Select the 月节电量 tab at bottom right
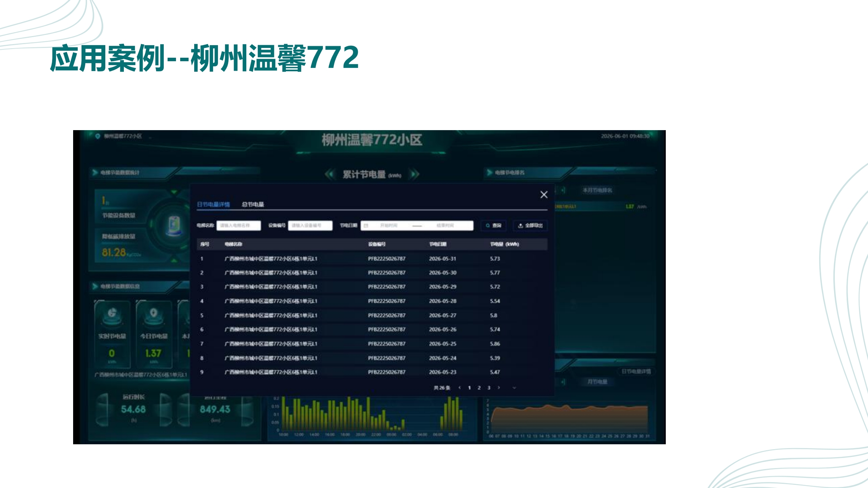868x488 pixels. 597,382
